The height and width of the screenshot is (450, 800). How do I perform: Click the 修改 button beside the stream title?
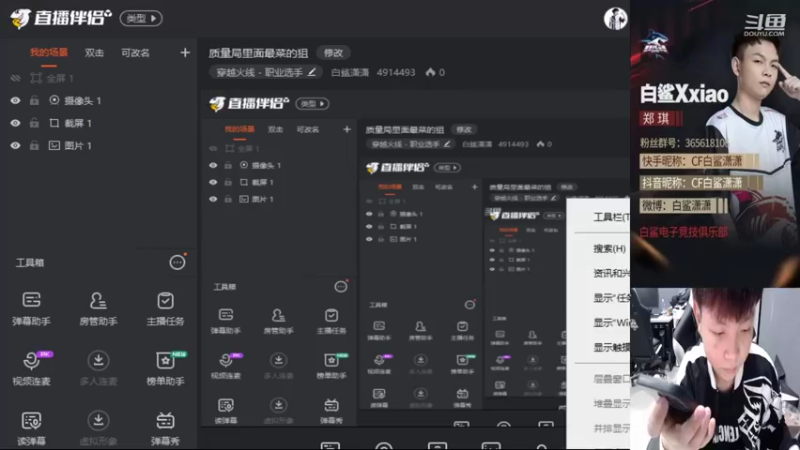coord(334,53)
